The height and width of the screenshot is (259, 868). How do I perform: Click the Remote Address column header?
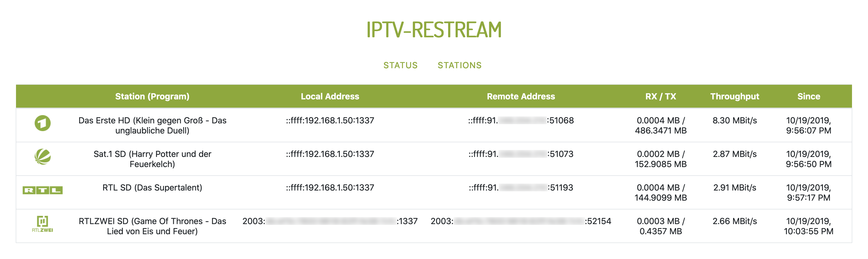[x=521, y=97]
